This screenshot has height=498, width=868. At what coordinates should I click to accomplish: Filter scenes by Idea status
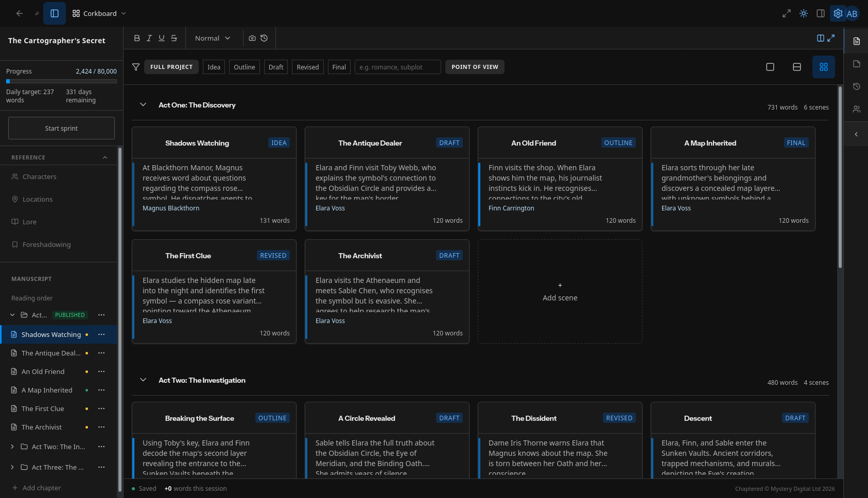[x=214, y=67]
